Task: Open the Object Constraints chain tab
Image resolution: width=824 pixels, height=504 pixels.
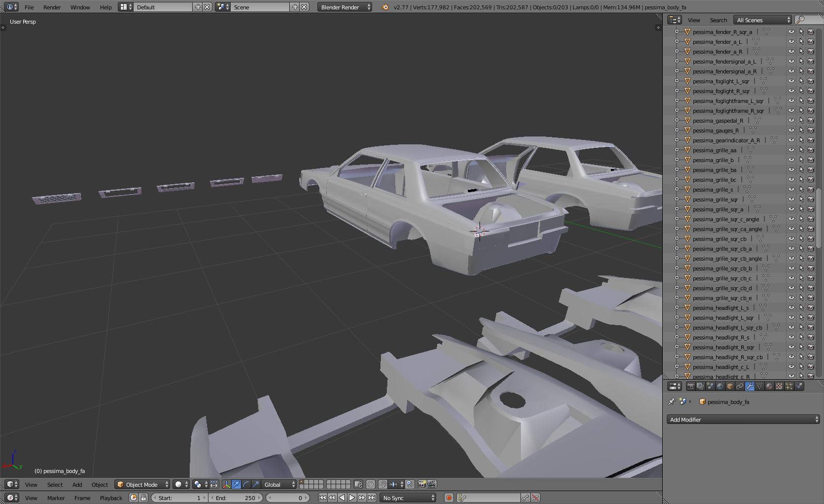Action: (x=740, y=387)
